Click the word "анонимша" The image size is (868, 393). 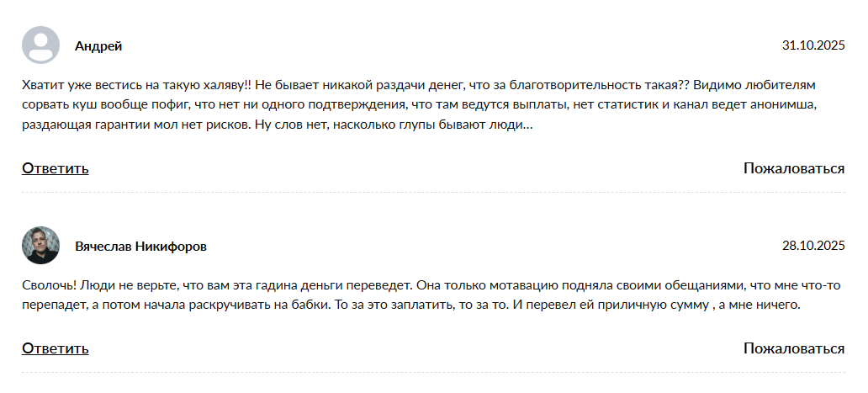click(807, 105)
